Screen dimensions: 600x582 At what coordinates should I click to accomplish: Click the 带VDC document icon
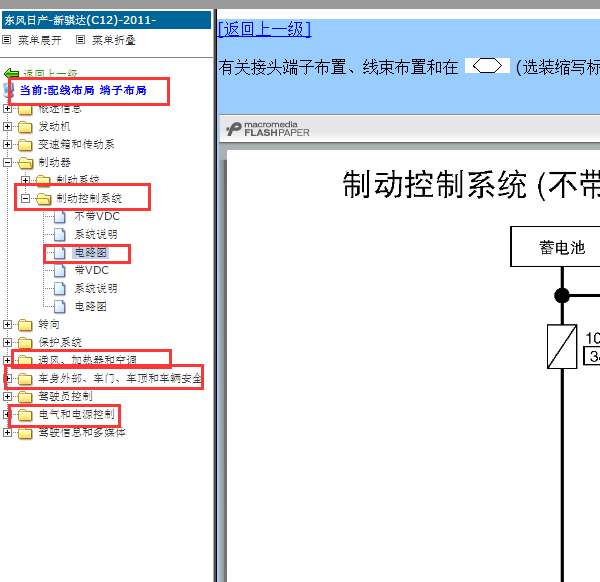[x=60, y=271]
